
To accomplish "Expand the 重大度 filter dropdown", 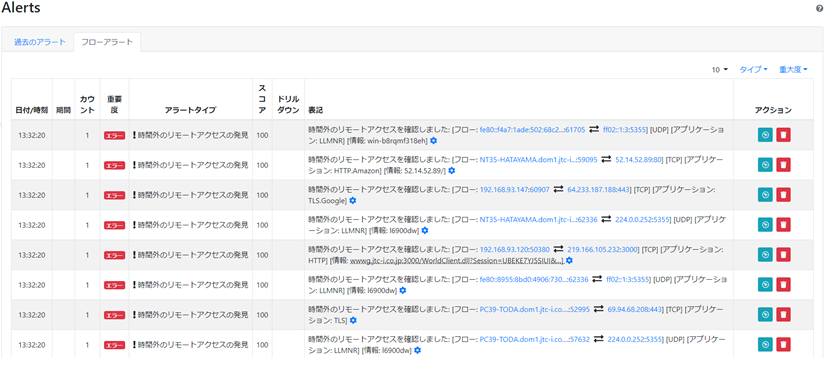I will coord(793,70).
